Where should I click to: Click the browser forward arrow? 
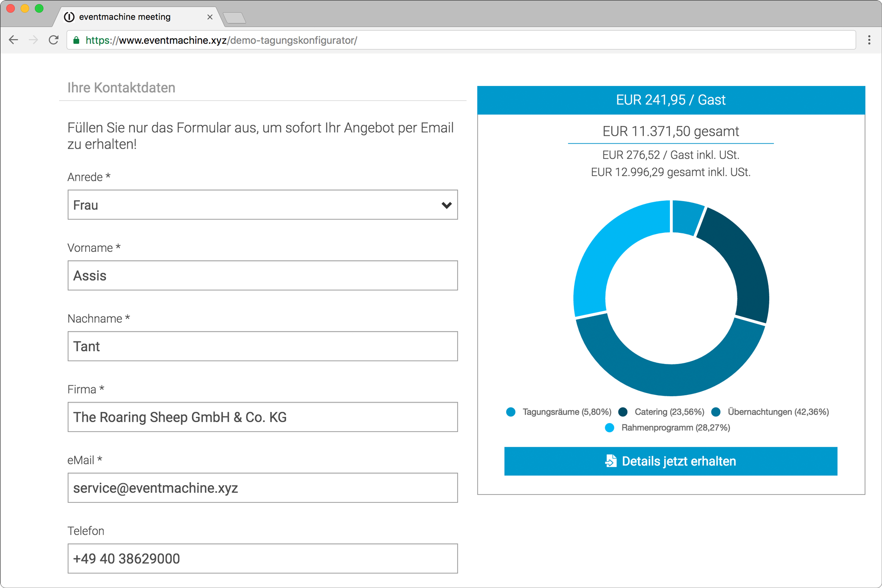click(x=34, y=40)
